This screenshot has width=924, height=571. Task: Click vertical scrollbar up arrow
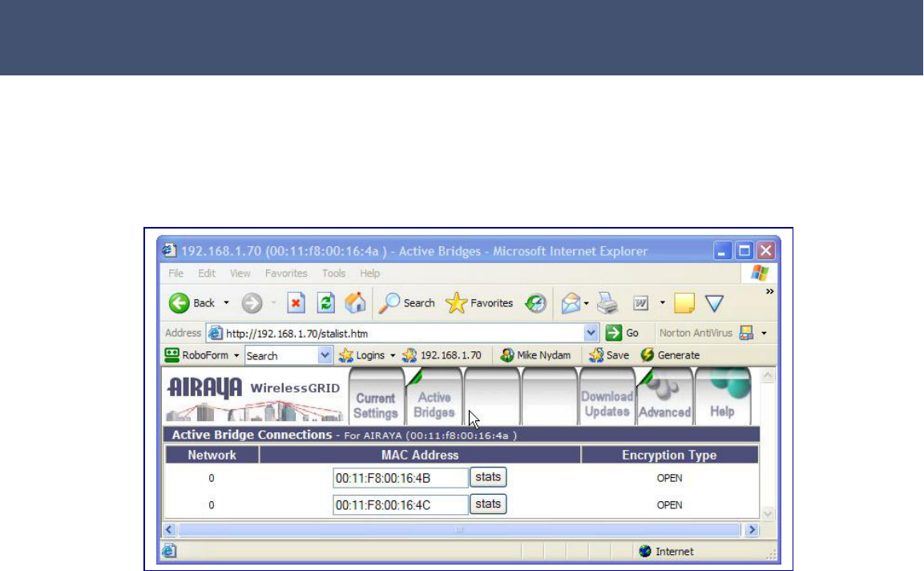(x=767, y=375)
